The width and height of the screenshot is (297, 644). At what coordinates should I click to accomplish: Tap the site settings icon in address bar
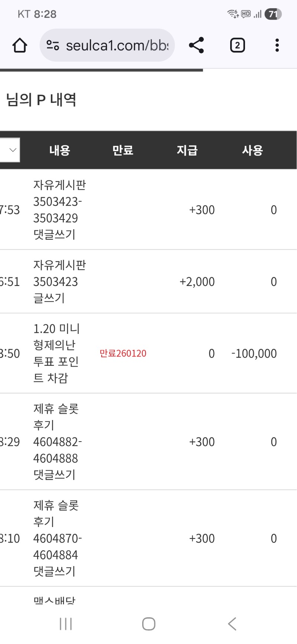53,46
